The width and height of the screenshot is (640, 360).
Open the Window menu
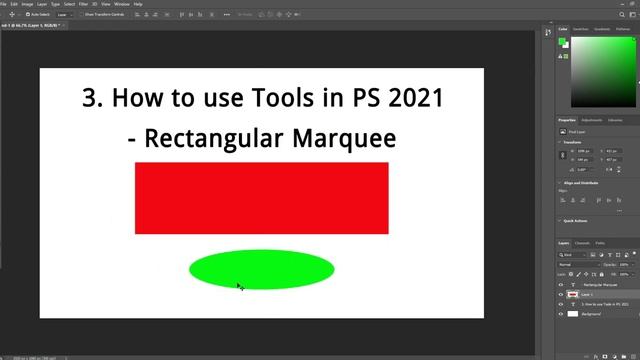click(x=122, y=4)
